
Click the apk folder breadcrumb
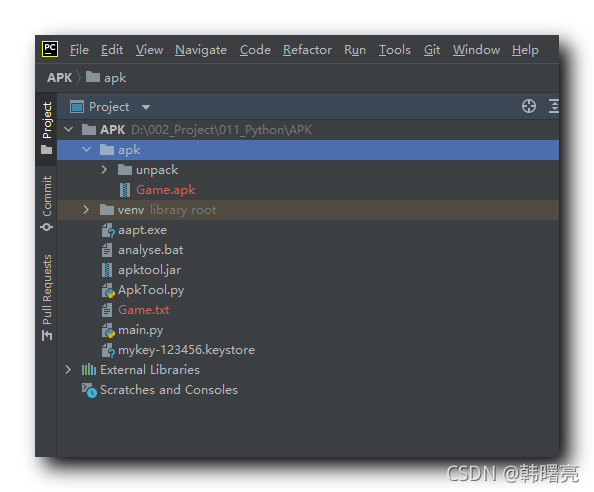pyautogui.click(x=106, y=78)
